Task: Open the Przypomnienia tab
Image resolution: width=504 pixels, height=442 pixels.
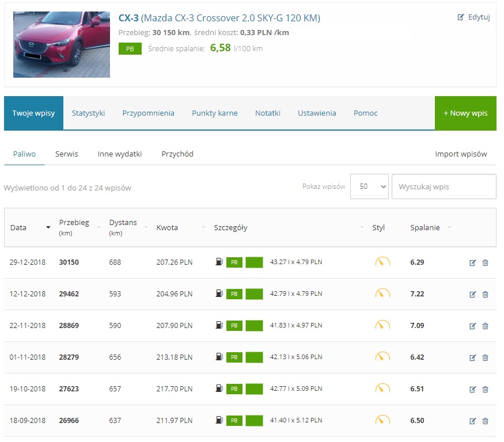Action: pos(148,113)
